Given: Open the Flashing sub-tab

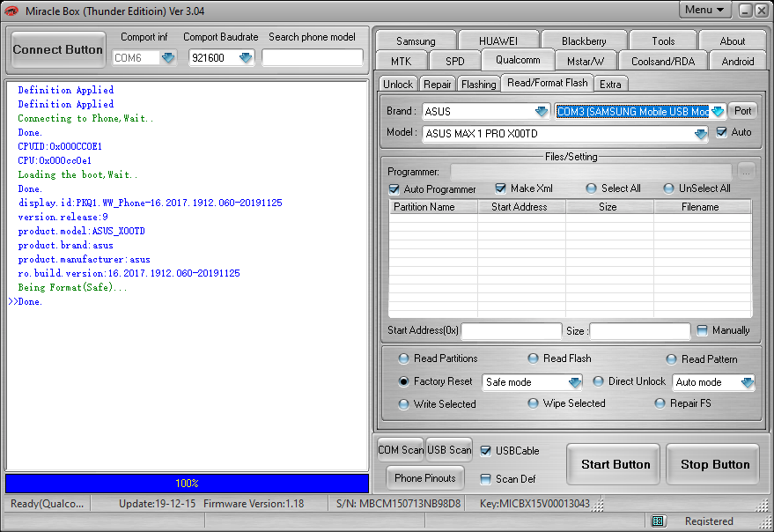Looking at the screenshot, I should pos(478,84).
